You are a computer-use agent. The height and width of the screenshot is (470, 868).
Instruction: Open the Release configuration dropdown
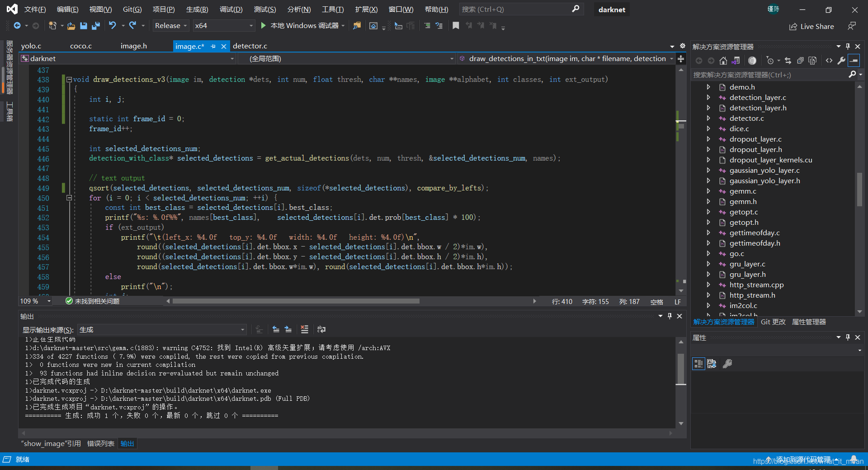171,26
